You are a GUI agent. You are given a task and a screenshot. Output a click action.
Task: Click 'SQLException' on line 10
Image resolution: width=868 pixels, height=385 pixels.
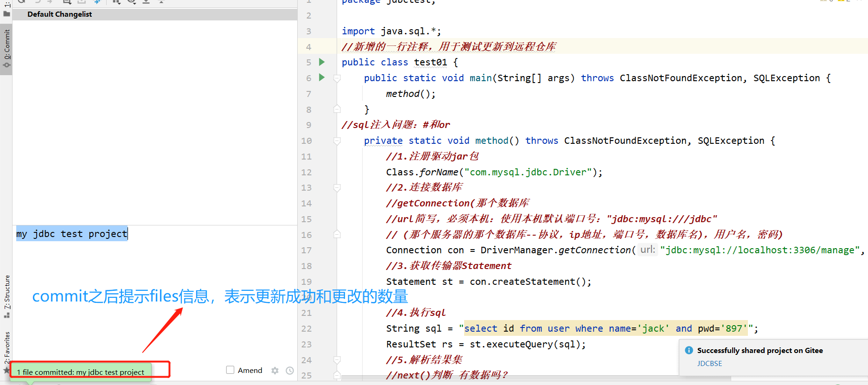(731, 141)
